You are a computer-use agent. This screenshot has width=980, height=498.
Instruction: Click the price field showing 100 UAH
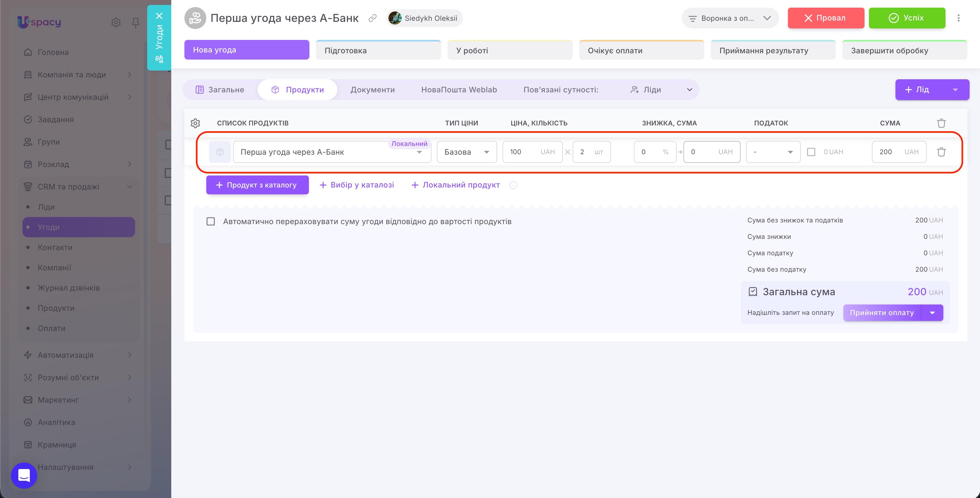(x=532, y=152)
